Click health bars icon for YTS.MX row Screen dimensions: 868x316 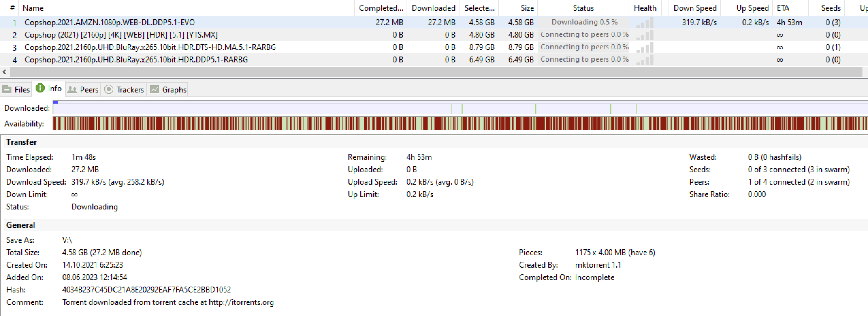(645, 35)
